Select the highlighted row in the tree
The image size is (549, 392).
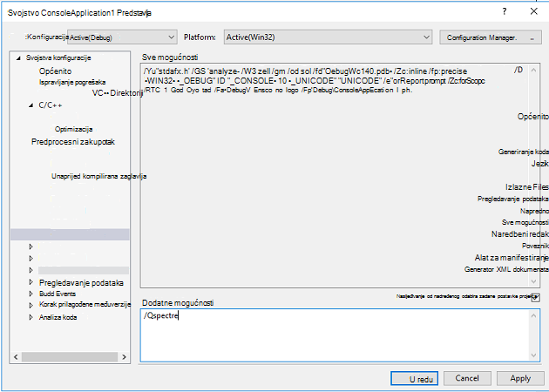pyautogui.click(x=70, y=234)
